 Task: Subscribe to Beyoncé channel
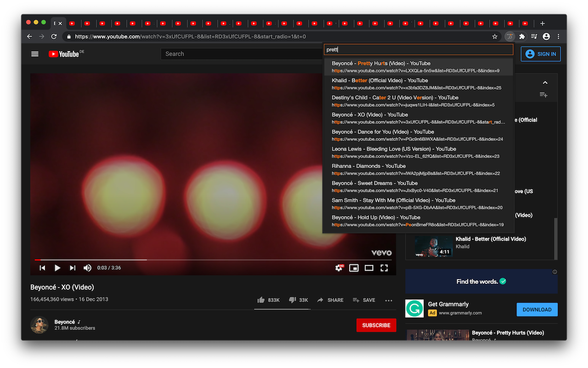click(376, 325)
